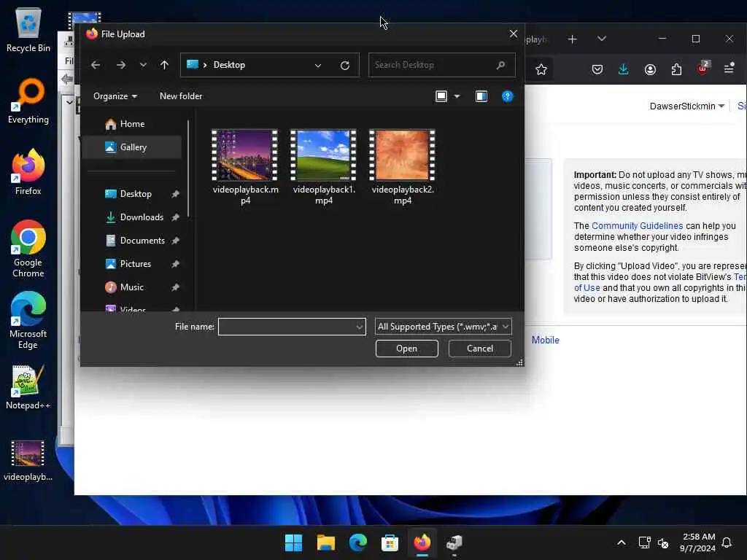The height and width of the screenshot is (560, 747).
Task: Show hidden system tray icons
Action: click(x=622, y=542)
